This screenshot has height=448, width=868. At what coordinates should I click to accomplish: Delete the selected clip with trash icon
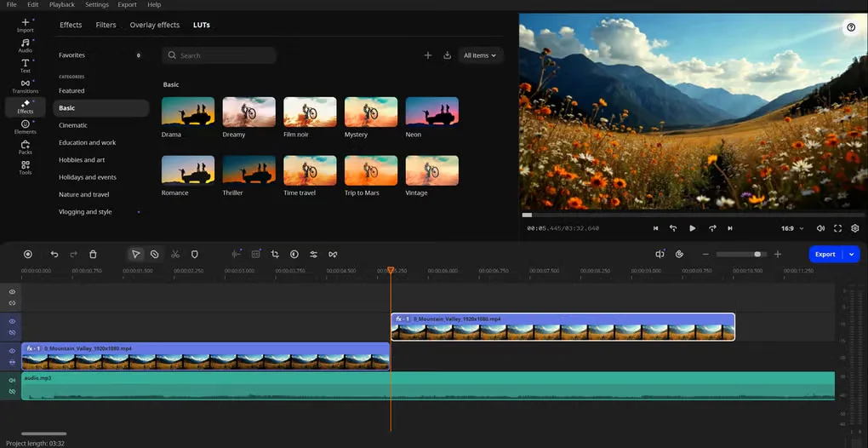click(93, 254)
